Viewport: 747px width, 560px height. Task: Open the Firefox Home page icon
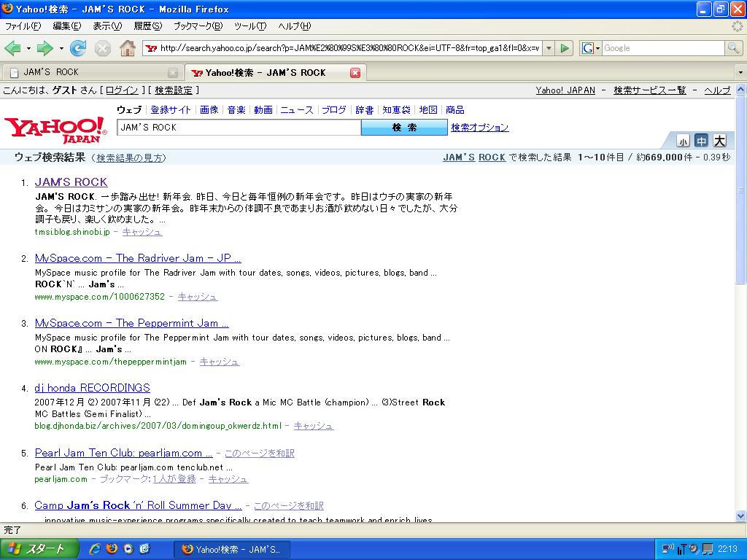[x=127, y=48]
